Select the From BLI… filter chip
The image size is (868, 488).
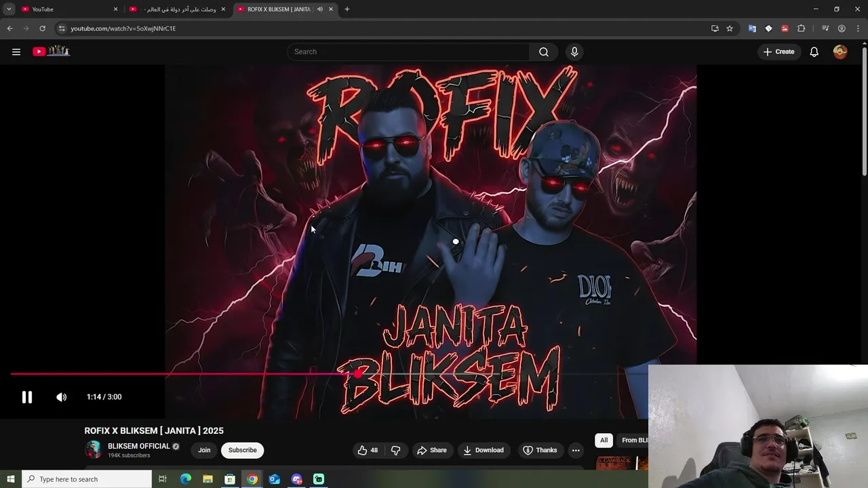pyautogui.click(x=633, y=440)
